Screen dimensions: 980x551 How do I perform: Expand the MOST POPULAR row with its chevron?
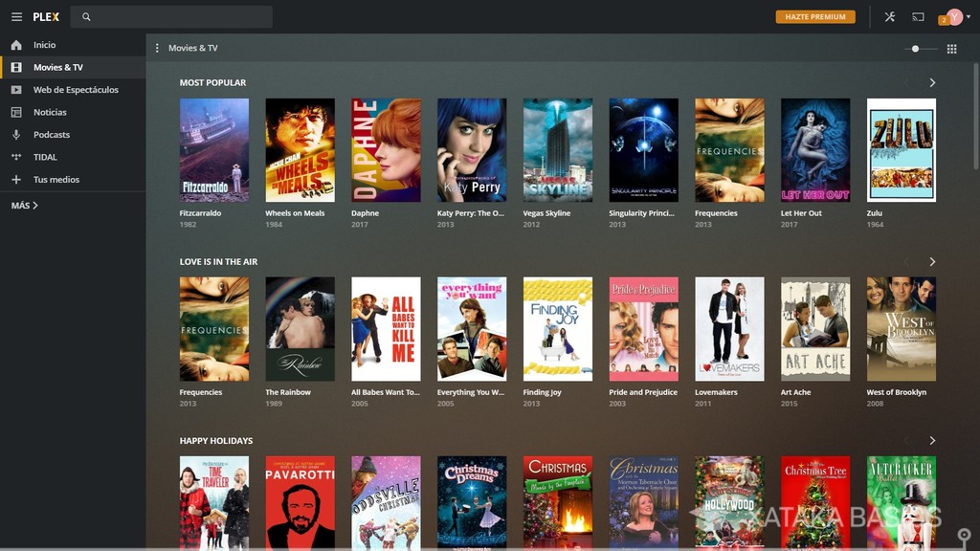(932, 82)
